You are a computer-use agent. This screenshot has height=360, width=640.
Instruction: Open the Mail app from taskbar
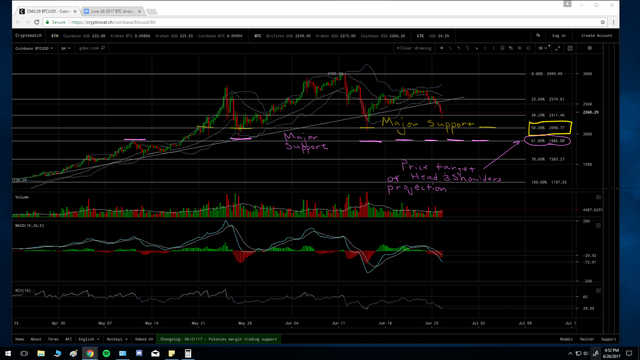(155, 353)
